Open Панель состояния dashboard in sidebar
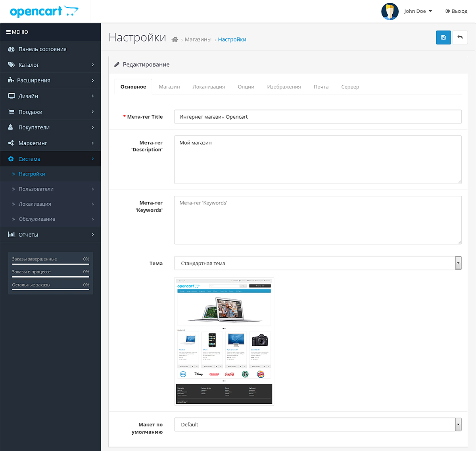The height and width of the screenshot is (451, 476). click(x=42, y=49)
